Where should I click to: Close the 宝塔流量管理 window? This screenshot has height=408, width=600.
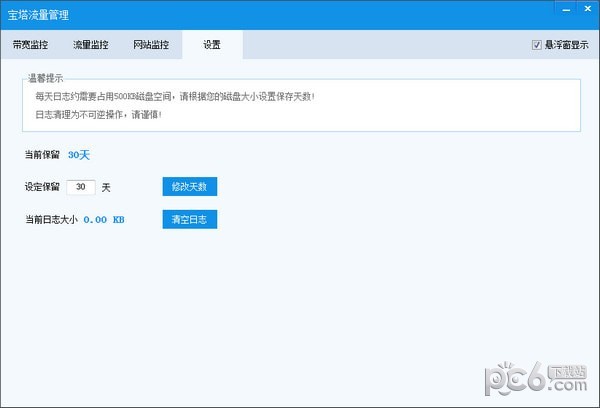(x=587, y=8)
